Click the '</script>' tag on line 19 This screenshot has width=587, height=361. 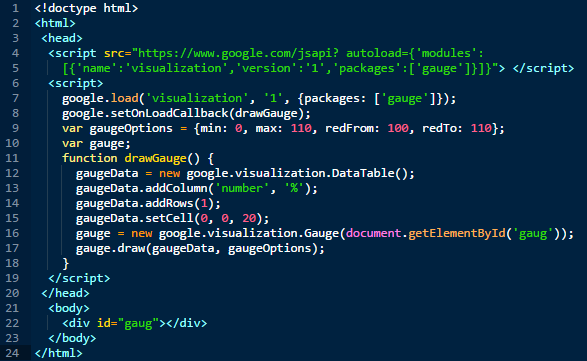coord(79,278)
